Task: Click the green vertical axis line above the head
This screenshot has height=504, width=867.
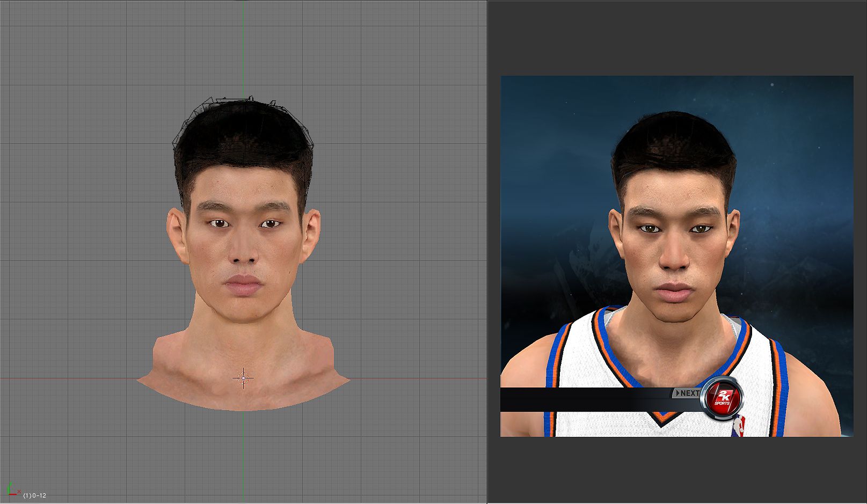Action: pyautogui.click(x=243, y=48)
